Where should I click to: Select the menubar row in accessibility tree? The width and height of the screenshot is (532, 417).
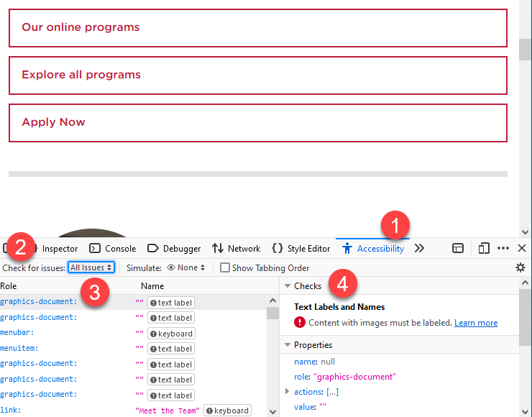click(17, 333)
